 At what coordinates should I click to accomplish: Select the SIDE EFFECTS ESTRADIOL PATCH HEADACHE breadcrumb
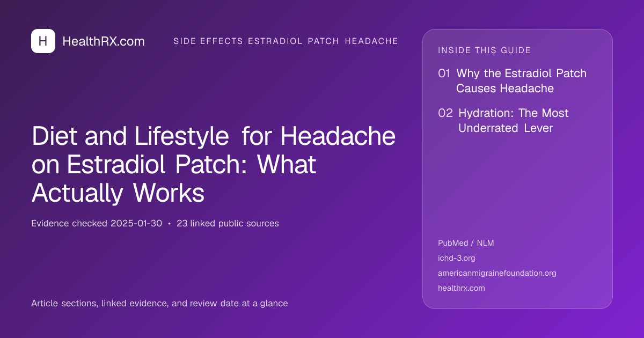pos(286,41)
